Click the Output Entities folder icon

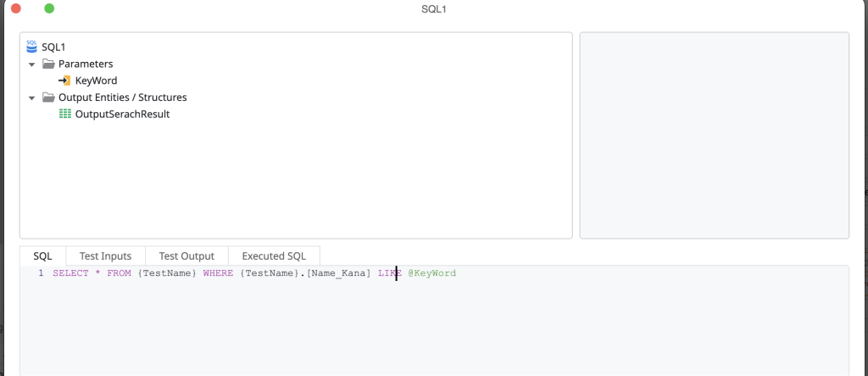point(48,98)
